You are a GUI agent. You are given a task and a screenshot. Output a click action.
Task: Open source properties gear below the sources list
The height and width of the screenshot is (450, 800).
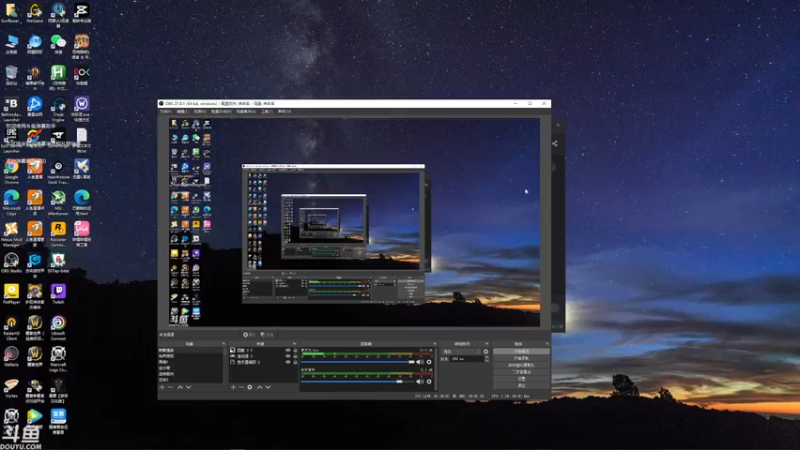[250, 387]
